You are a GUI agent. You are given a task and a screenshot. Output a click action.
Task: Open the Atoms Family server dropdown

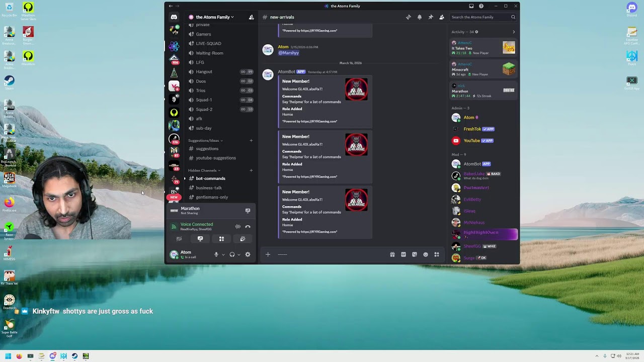coord(211,17)
